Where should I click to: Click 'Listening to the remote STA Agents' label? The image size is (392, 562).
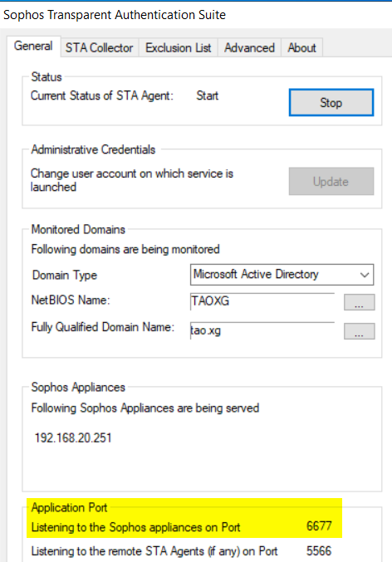pos(154,551)
